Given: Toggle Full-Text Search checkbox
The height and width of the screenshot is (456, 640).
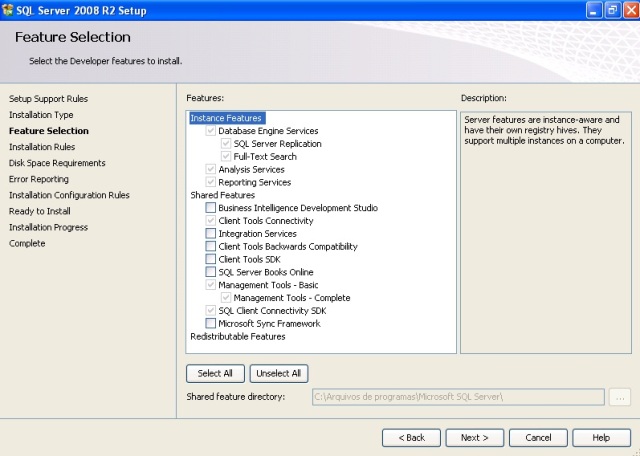Looking at the screenshot, I should click(x=226, y=156).
